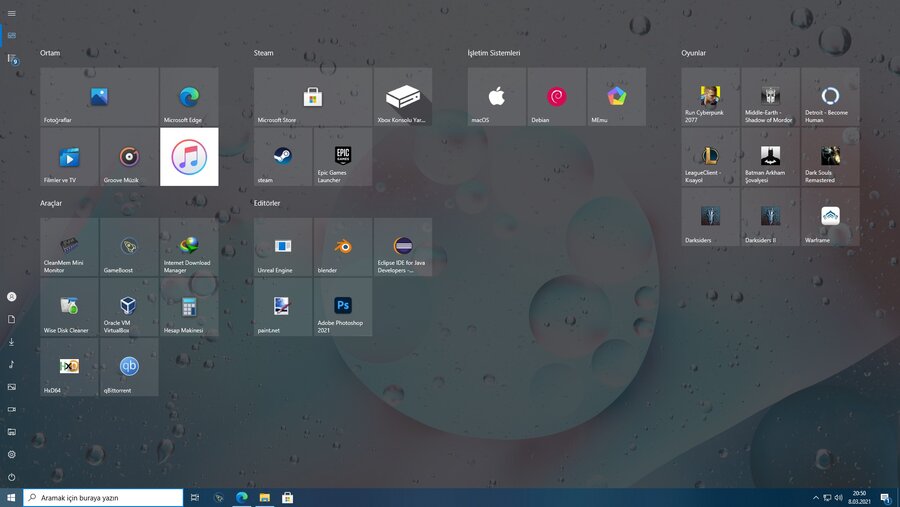This screenshot has height=507, width=900.
Task: Open the iTunes tile
Action: click(189, 157)
